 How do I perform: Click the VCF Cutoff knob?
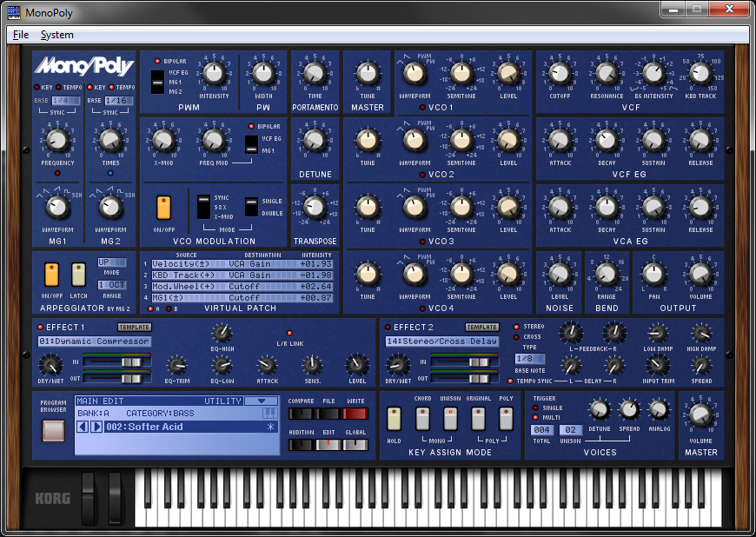560,74
